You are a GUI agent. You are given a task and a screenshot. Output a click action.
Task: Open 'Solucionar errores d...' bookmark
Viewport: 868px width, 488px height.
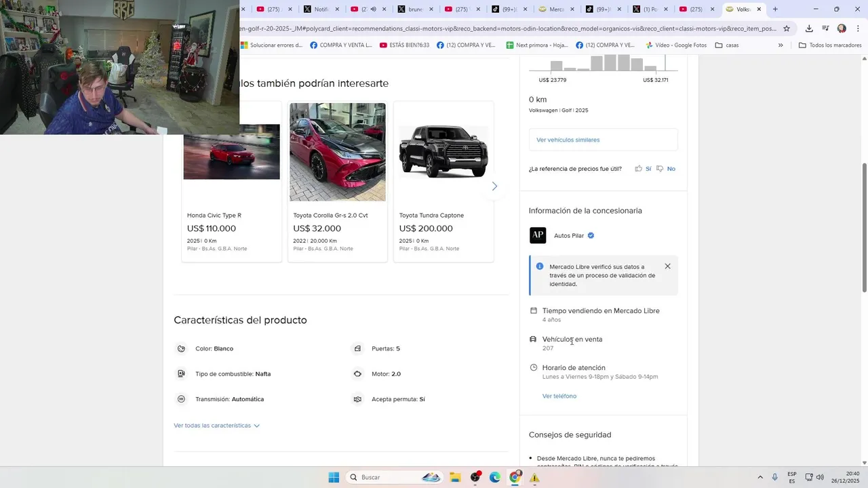click(x=271, y=45)
